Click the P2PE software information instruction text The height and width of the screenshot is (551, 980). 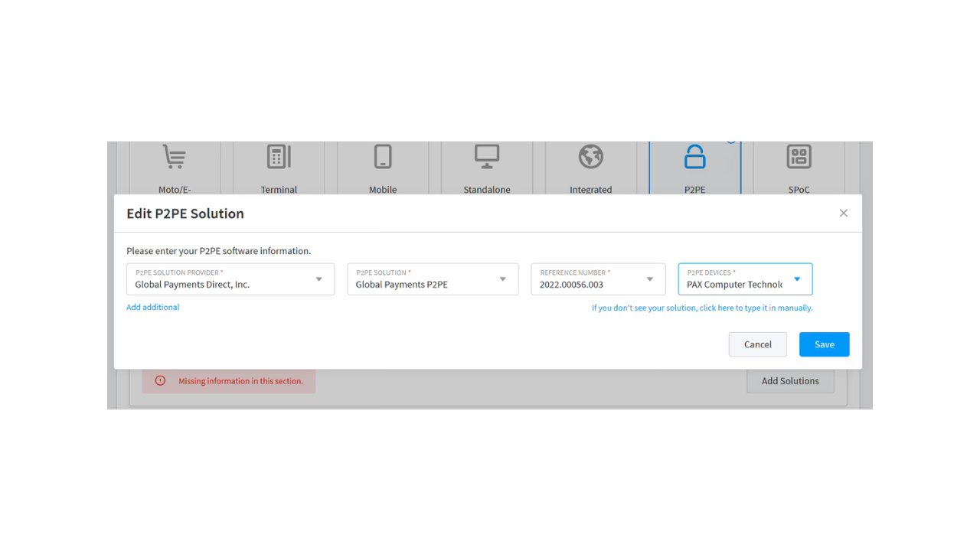219,251
